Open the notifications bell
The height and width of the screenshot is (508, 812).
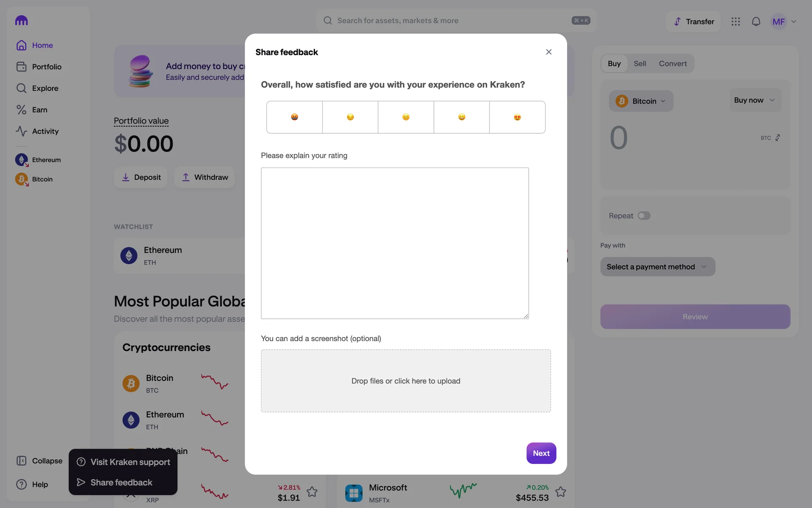point(756,22)
